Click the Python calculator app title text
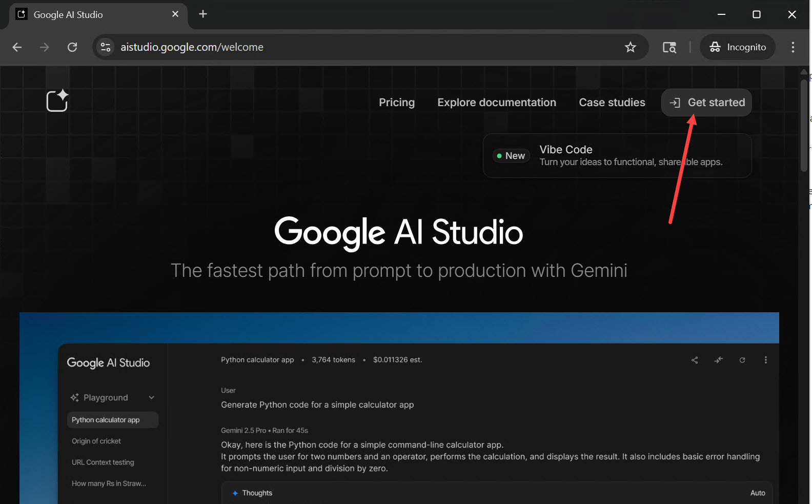Viewport: 812px width, 504px height. pyautogui.click(x=257, y=360)
